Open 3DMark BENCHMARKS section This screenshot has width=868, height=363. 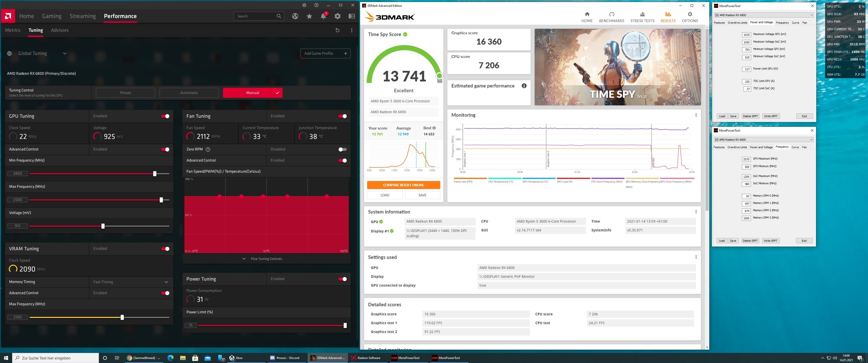(x=612, y=17)
